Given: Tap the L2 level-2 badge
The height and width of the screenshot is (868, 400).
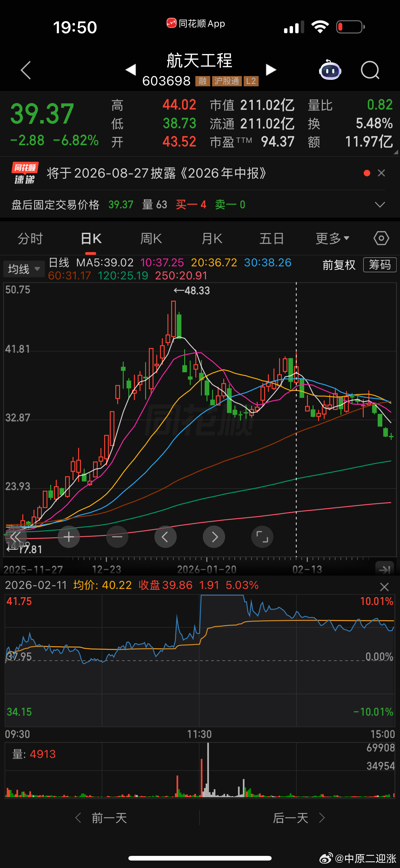Looking at the screenshot, I should click(251, 81).
